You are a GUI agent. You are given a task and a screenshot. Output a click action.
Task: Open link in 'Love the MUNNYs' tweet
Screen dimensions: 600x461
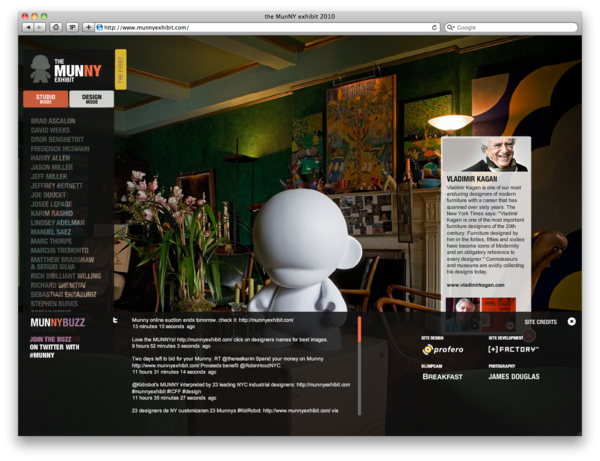204,339
